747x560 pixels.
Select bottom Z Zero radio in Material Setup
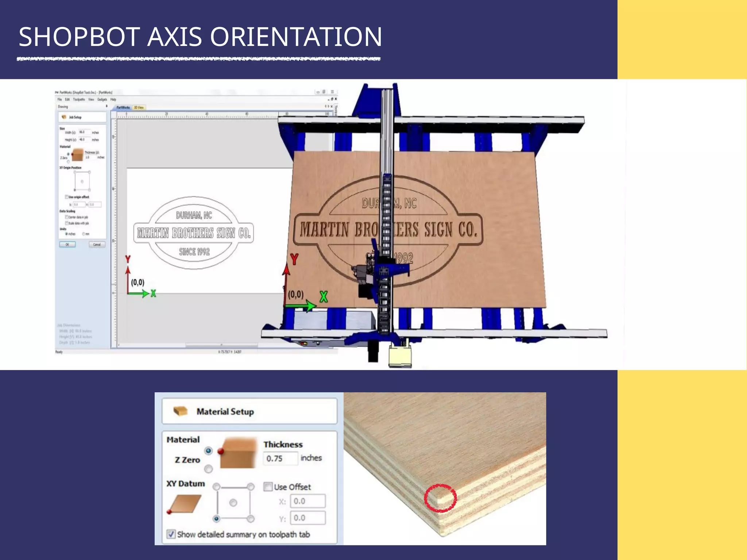(x=208, y=469)
